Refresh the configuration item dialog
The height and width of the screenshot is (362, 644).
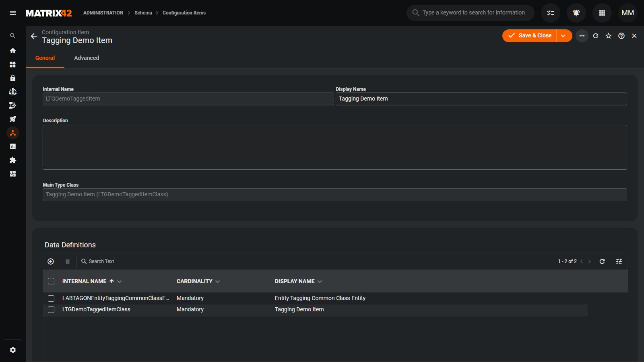tap(596, 36)
